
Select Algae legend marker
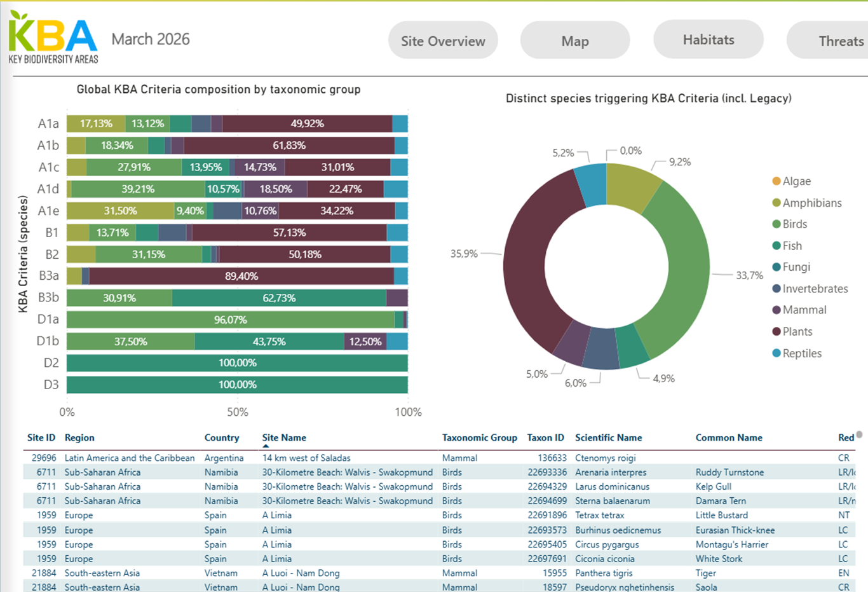click(x=776, y=181)
